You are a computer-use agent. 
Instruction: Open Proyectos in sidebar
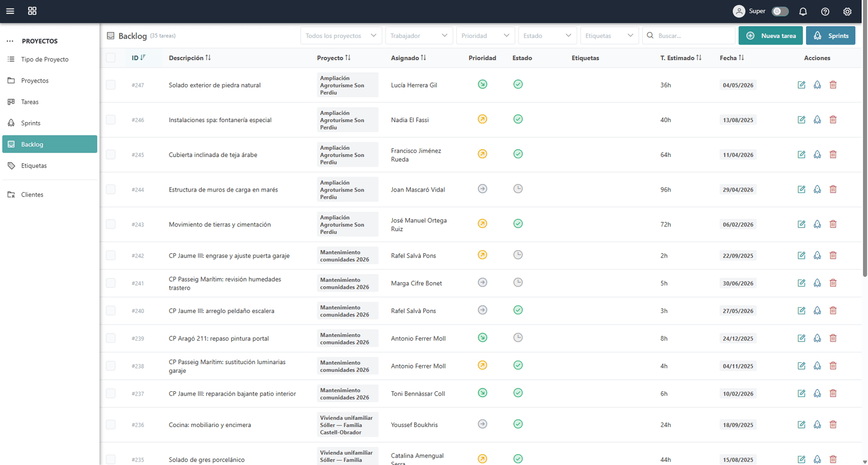click(x=50, y=80)
